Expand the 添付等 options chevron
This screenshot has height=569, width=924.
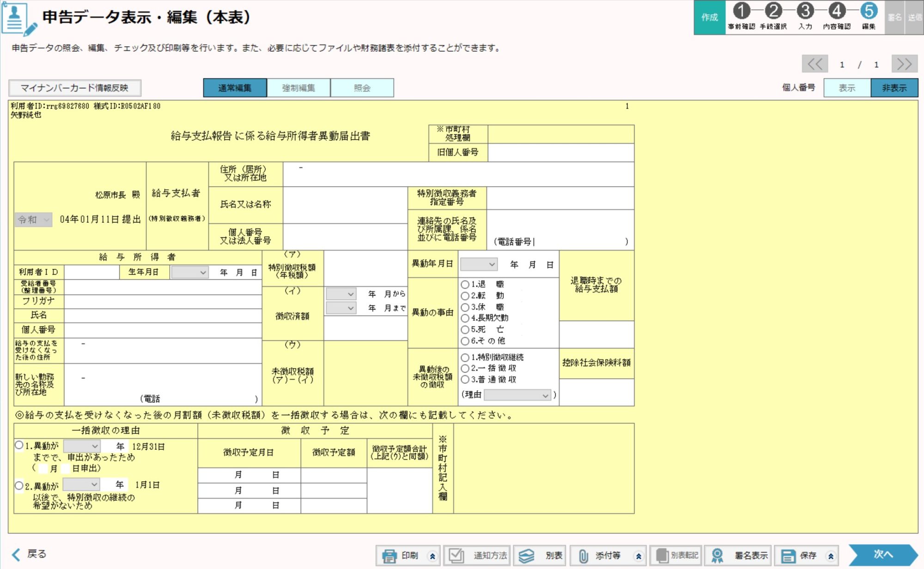click(x=638, y=556)
